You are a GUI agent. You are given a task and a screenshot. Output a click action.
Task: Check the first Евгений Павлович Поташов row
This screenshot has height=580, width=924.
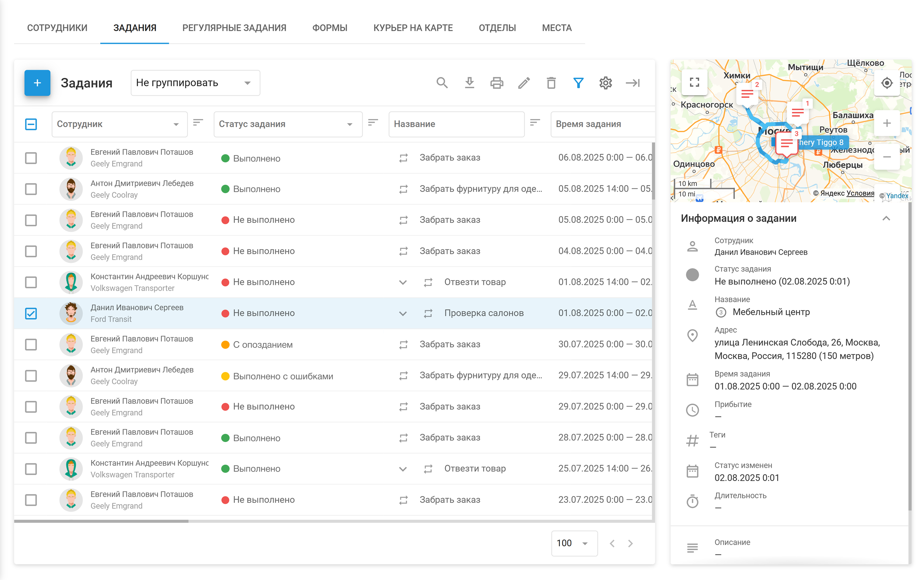pos(31,158)
